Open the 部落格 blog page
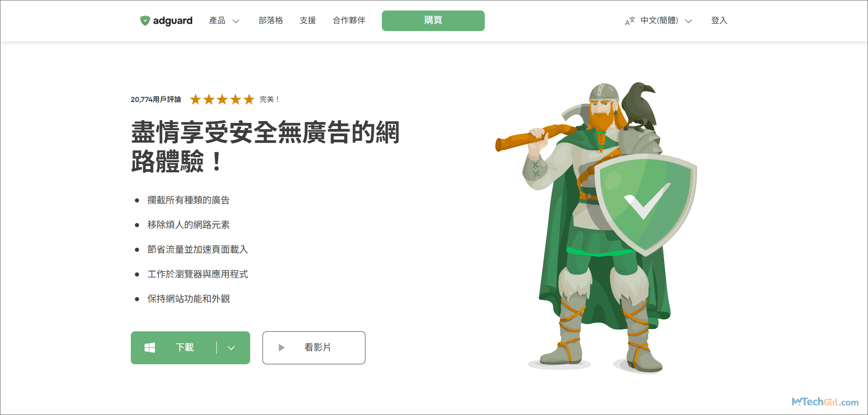868x415 pixels. (x=271, y=21)
